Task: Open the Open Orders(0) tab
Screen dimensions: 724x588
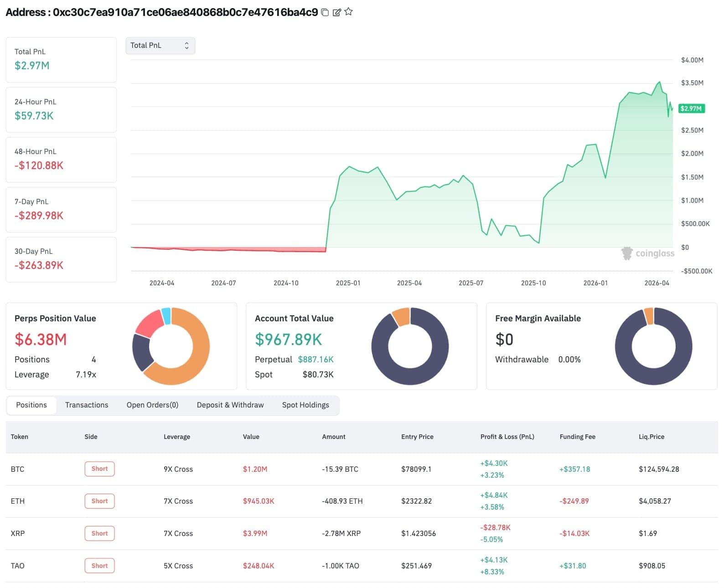Action: [x=152, y=405]
